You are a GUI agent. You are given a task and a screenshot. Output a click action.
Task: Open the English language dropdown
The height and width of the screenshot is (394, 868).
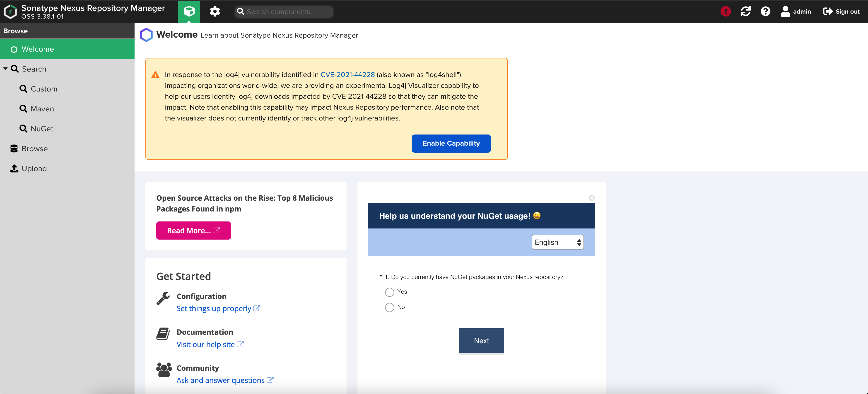coord(557,242)
